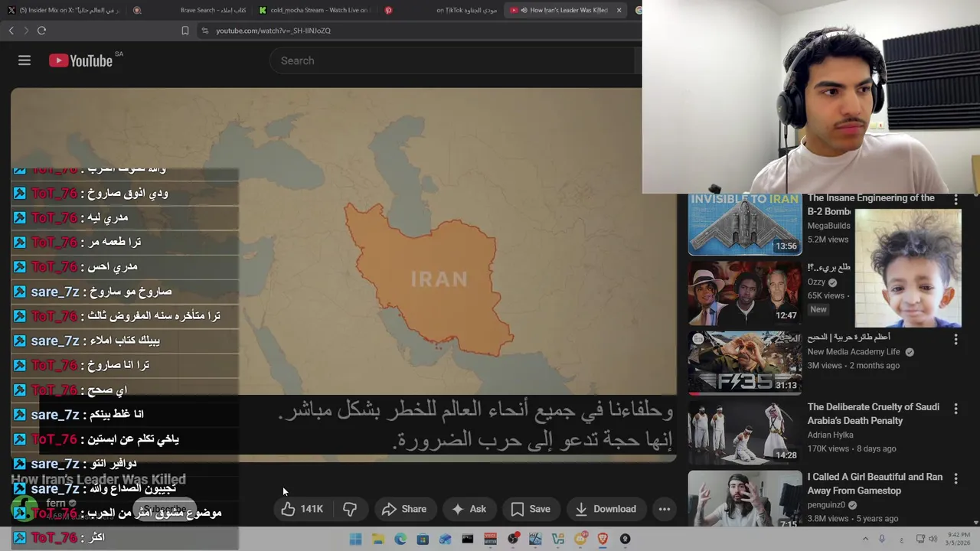Visit the penguinz0 channel
This screenshot has height=551, width=980.
coord(827,505)
